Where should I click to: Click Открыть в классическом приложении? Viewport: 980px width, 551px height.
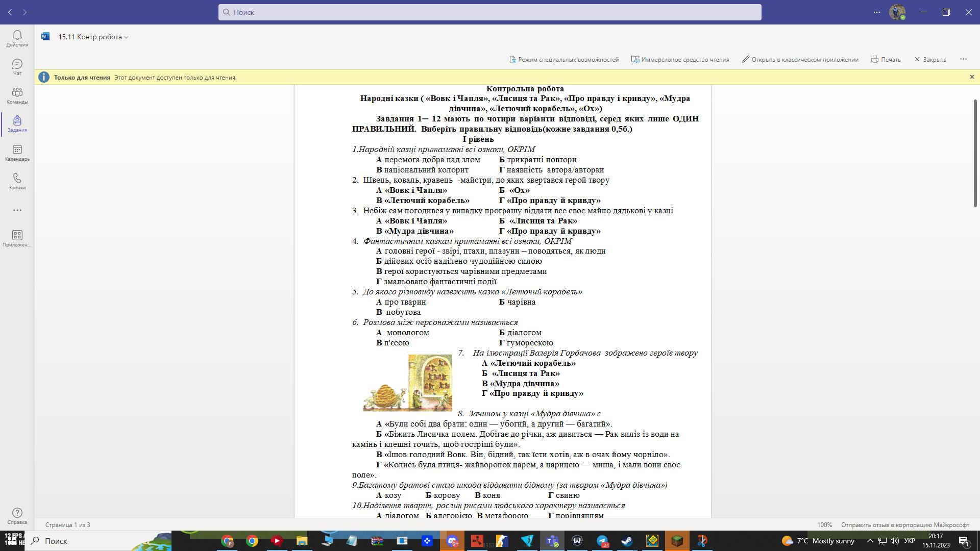click(x=800, y=60)
